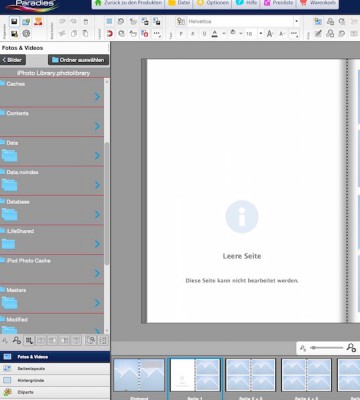Select the font color underlined A icon
This screenshot has height=400, width=360.
(215, 34)
